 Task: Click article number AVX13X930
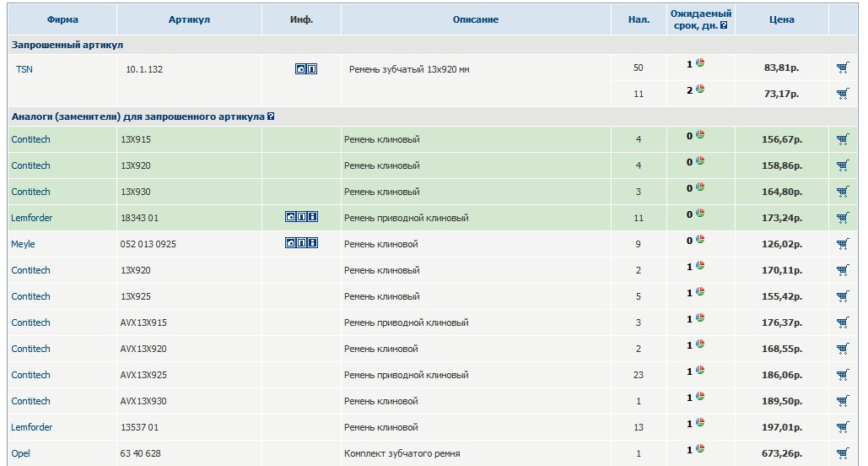tap(143, 401)
